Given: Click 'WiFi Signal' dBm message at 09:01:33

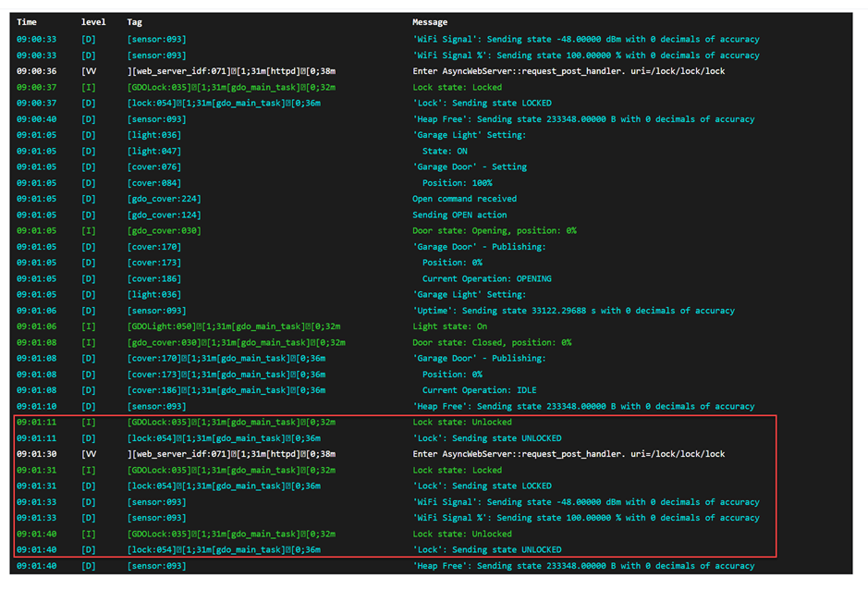Looking at the screenshot, I should [x=586, y=502].
